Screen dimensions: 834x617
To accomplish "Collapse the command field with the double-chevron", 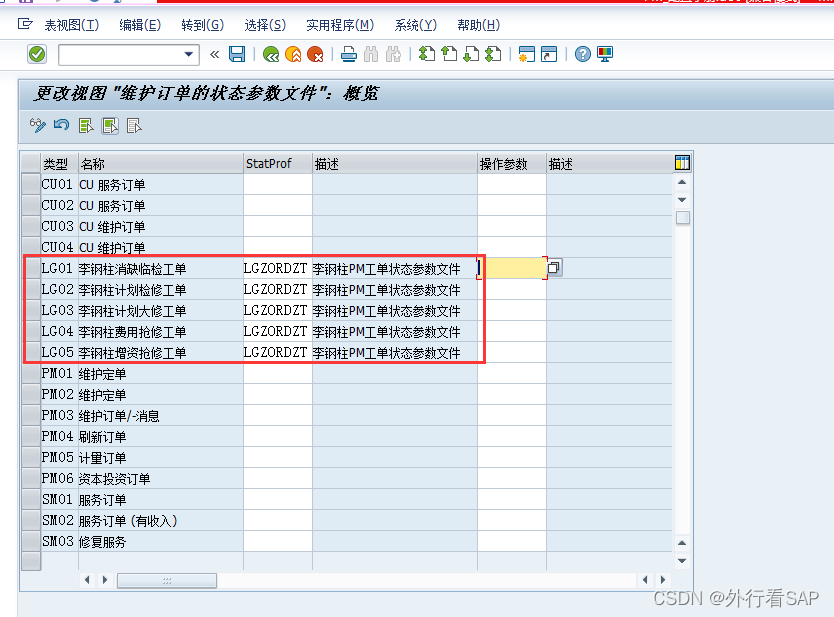I will click(214, 54).
